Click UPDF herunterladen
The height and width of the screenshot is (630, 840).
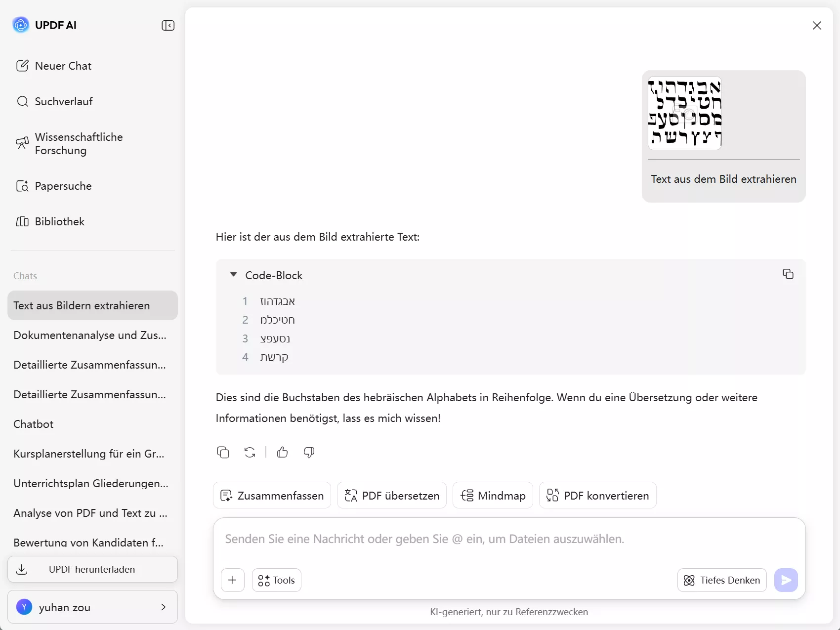click(92, 569)
